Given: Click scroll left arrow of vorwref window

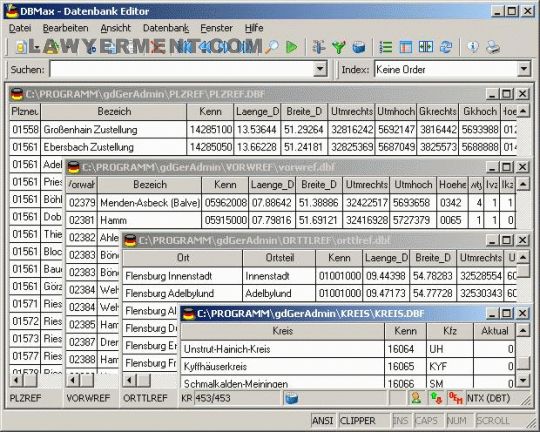Looking at the screenshot, I should [72, 380].
